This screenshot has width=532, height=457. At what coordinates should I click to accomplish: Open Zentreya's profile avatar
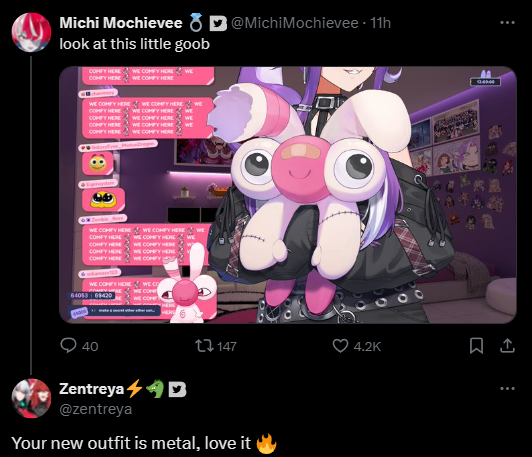point(31,398)
